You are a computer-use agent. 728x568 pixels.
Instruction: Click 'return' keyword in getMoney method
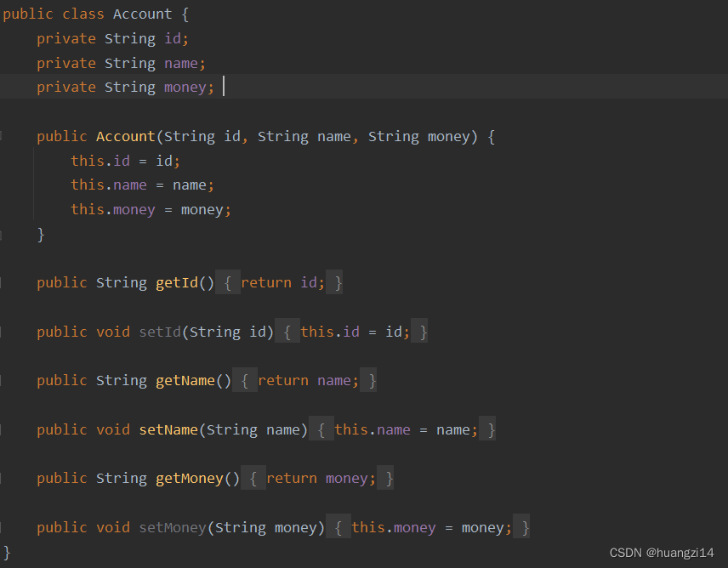tap(292, 479)
